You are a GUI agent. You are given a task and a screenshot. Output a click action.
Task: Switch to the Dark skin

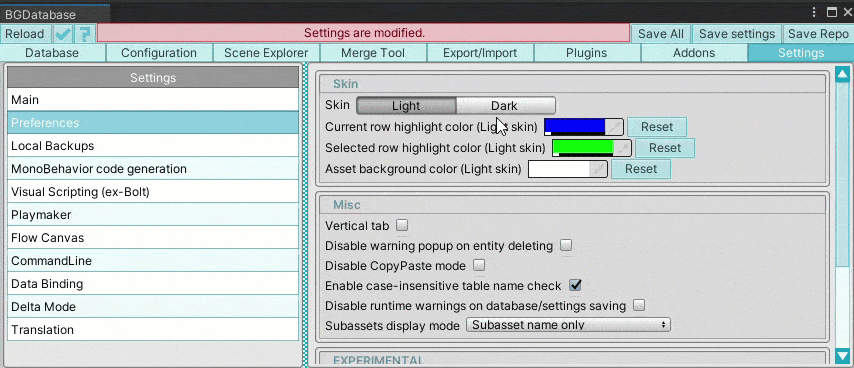505,106
